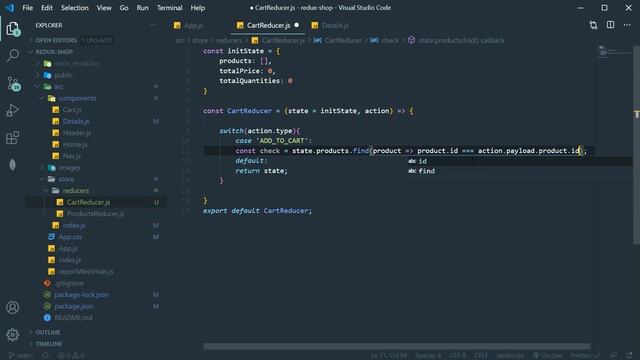640x360 pixels.
Task: Click the sync changes icon in status bar
Action: pos(45,356)
